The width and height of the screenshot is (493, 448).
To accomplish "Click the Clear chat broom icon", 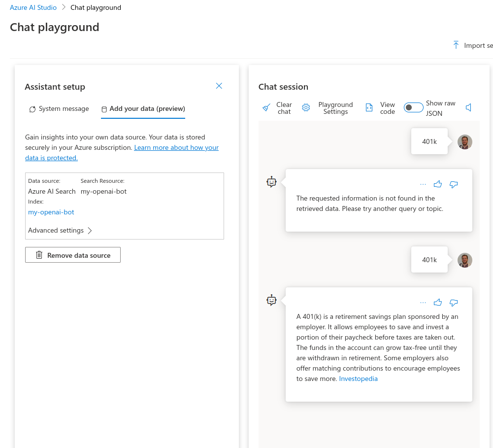I will coord(266,107).
